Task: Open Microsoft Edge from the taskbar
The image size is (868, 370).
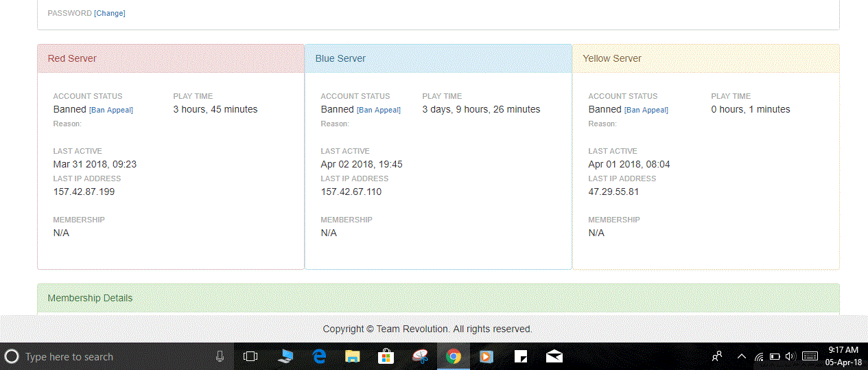Action: coord(319,356)
